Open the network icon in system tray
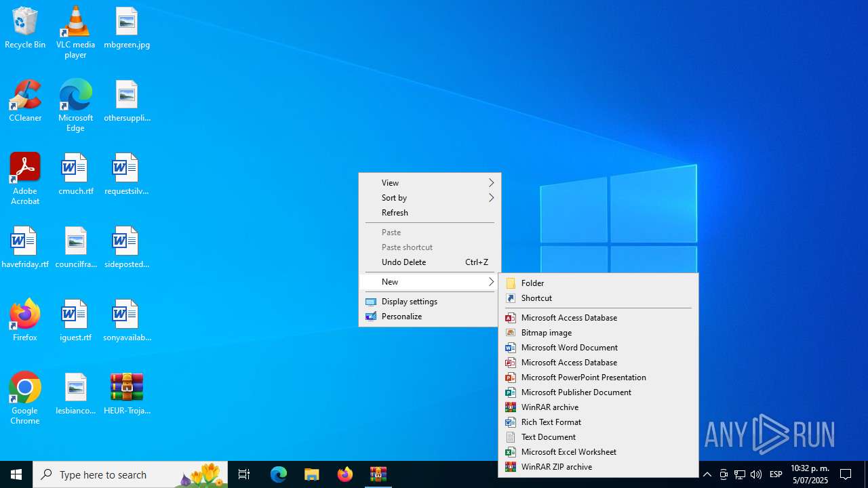The height and width of the screenshot is (488, 868). point(740,474)
